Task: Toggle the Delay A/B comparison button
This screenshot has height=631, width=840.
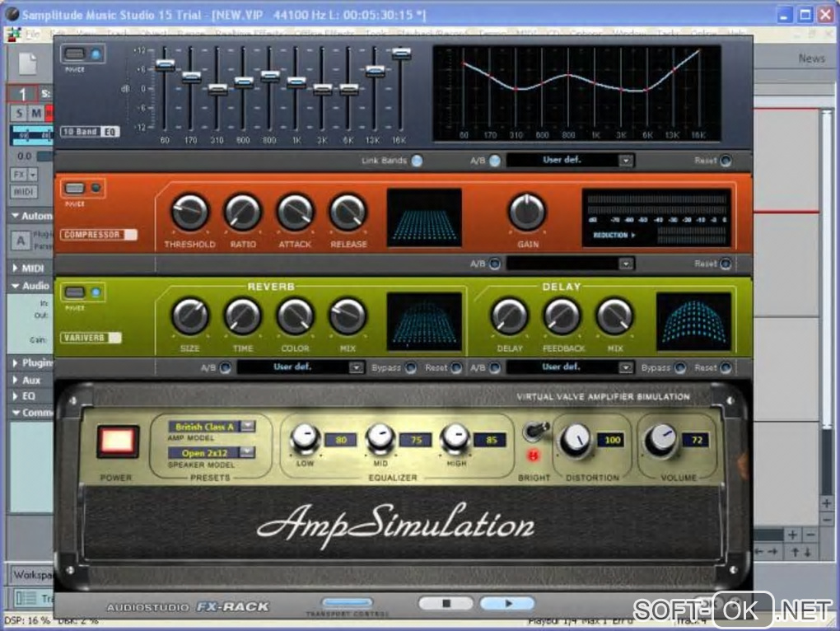Action: [x=495, y=367]
